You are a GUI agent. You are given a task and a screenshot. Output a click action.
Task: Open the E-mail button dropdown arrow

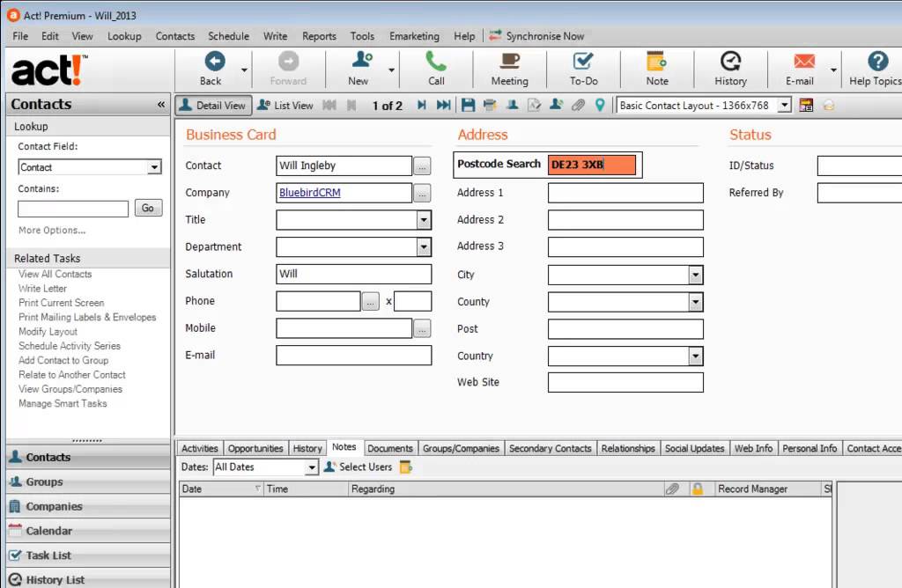click(833, 70)
